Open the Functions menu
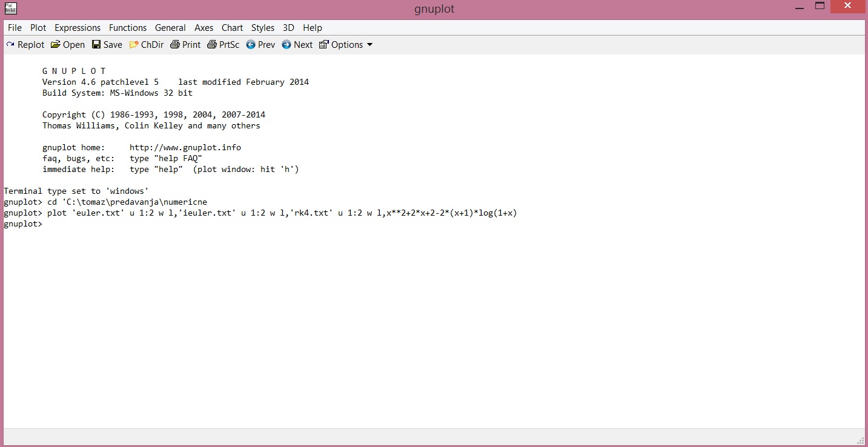This screenshot has height=447, width=868. (x=128, y=28)
